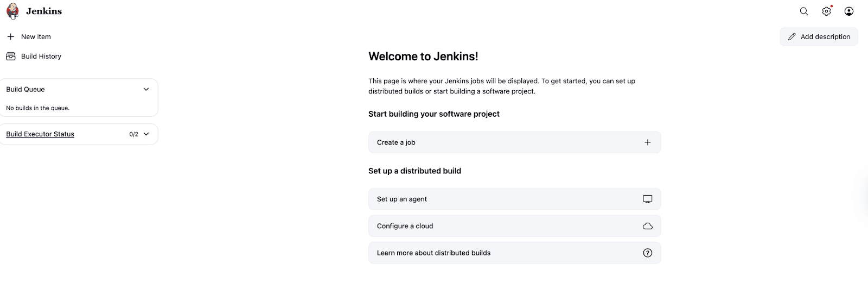Click the Jenkins title text

click(44, 11)
